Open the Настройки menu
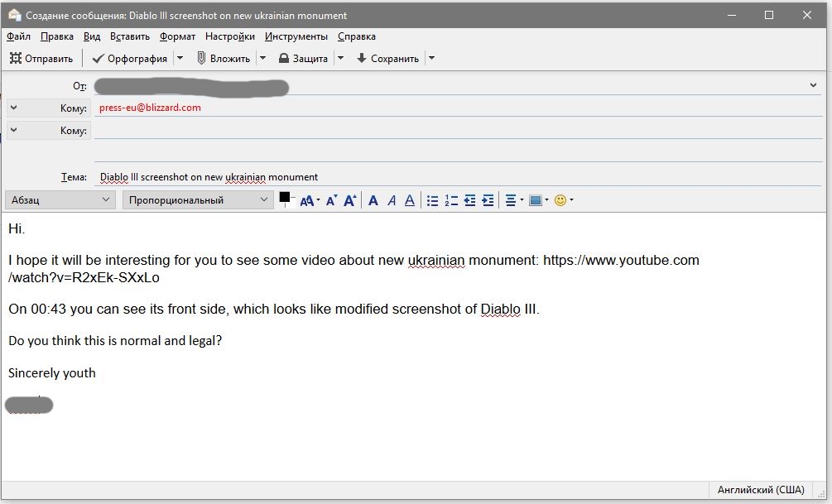The width and height of the screenshot is (832, 504). click(x=230, y=36)
